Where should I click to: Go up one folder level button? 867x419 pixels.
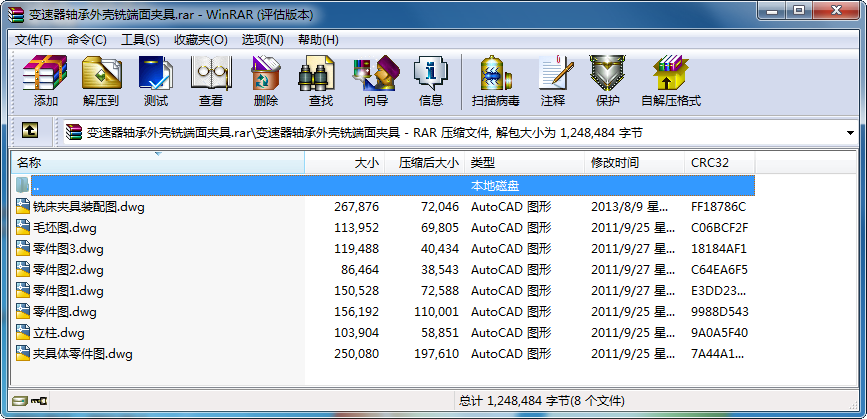[30, 130]
